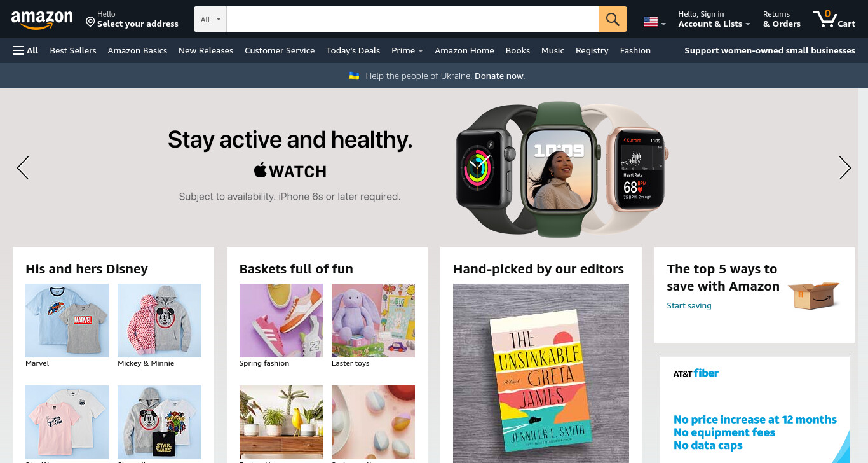
Task: Open Returns & Orders
Action: [782, 19]
